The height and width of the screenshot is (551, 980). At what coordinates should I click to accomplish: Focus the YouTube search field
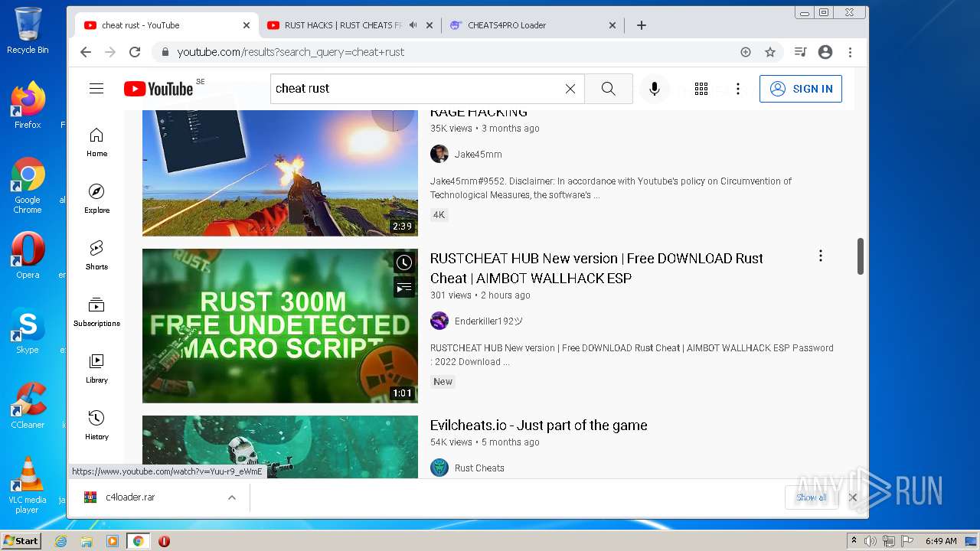point(417,89)
